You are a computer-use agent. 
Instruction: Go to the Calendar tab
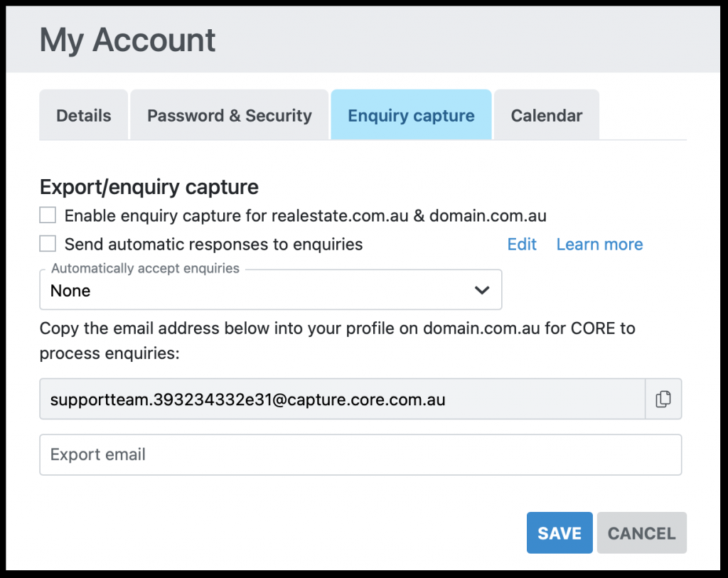(x=546, y=116)
